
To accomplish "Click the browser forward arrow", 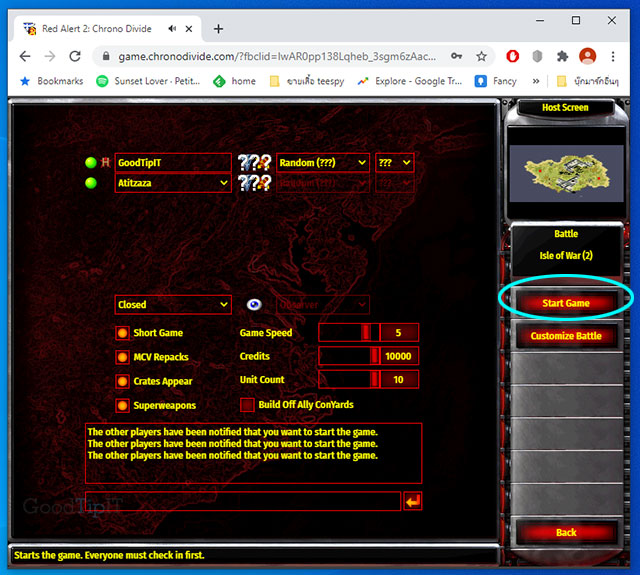I will pos(50,56).
